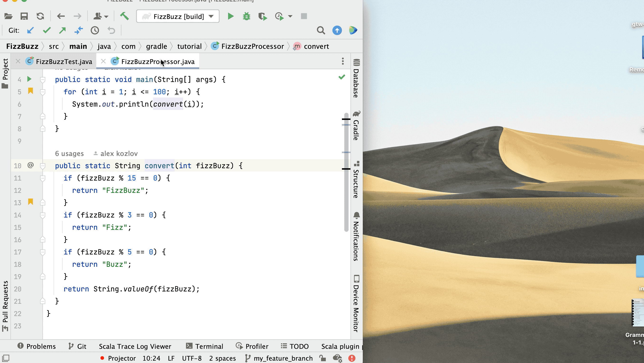The width and height of the screenshot is (644, 363).
Task: Debug FizzBuzz with the bug icon
Action: pos(247,17)
